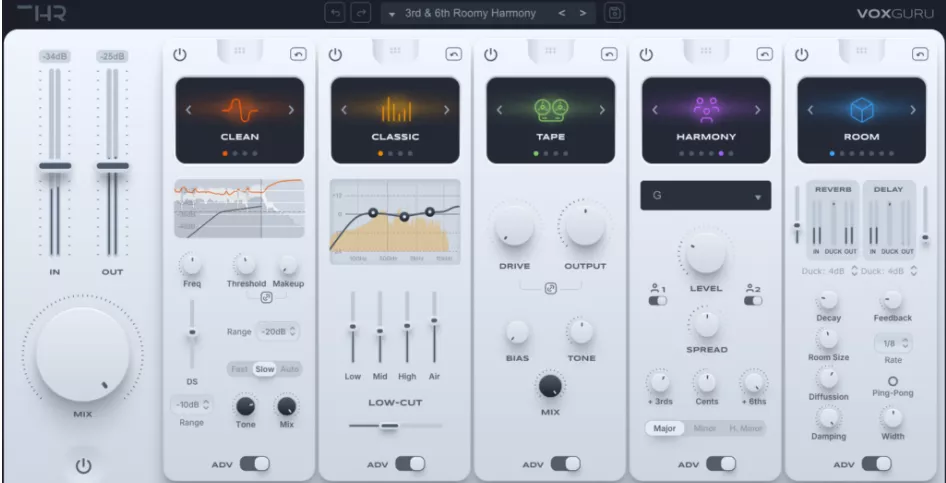This screenshot has width=946, height=483.
Task: Toggle the master power button below MIX
Action: pos(83,466)
